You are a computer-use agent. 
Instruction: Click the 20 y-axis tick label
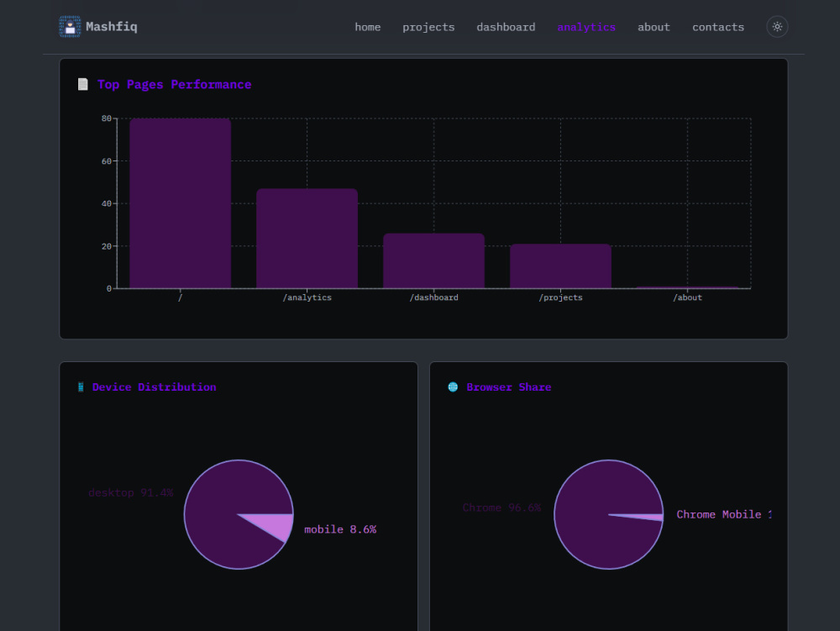click(x=107, y=246)
